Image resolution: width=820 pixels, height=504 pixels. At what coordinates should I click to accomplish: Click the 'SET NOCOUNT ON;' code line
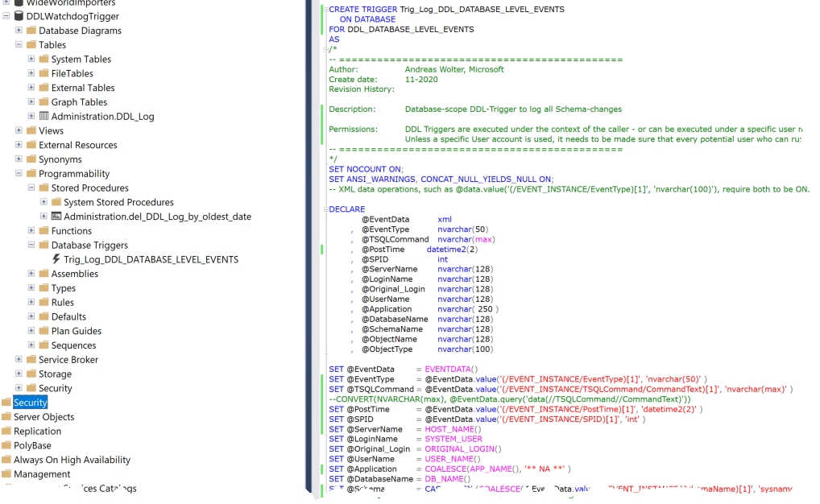366,169
